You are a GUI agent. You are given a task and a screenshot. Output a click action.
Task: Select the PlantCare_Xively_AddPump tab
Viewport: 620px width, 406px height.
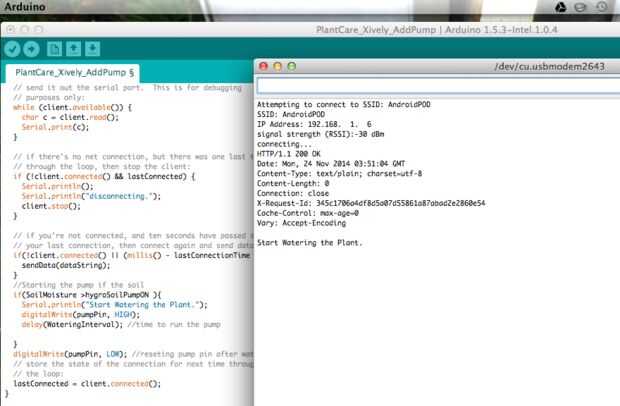[x=74, y=72]
